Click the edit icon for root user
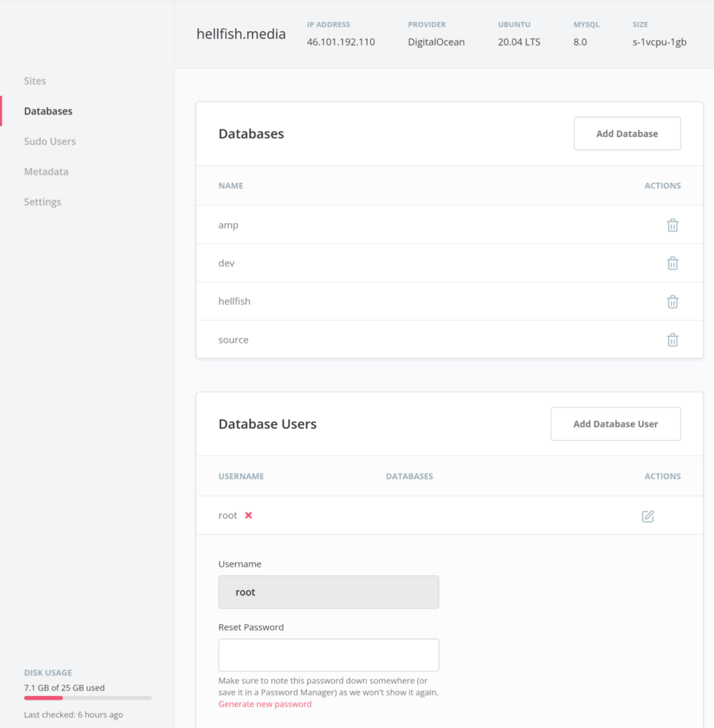This screenshot has height=728, width=714. [647, 516]
